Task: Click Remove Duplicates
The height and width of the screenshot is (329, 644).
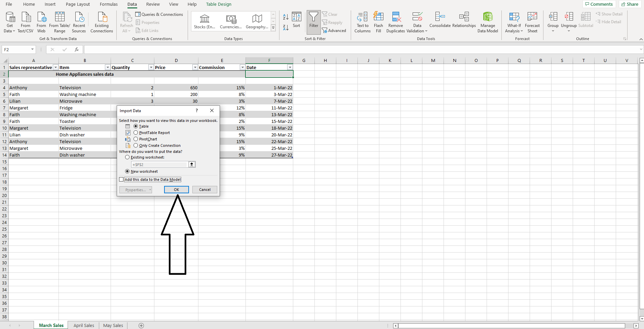Action: tap(395, 22)
